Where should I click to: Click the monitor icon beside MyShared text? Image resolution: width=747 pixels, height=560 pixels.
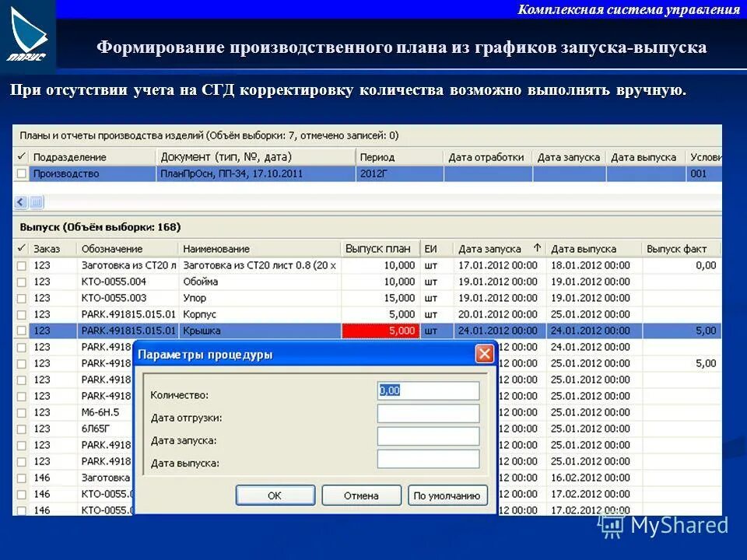click(612, 526)
